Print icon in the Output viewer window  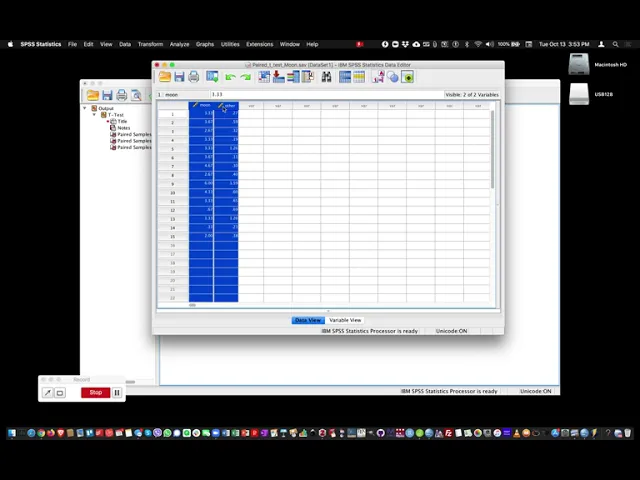pyautogui.click(x=122, y=95)
